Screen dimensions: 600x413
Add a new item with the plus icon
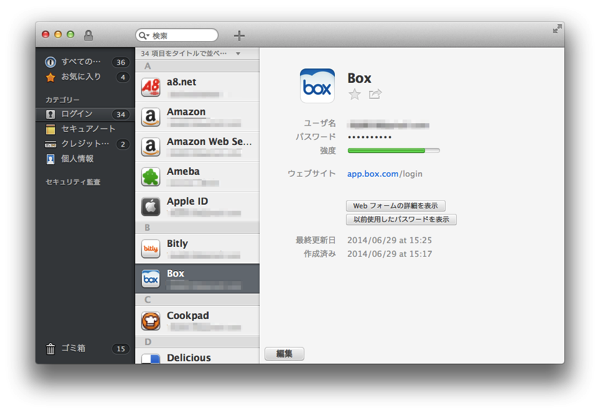tap(239, 35)
